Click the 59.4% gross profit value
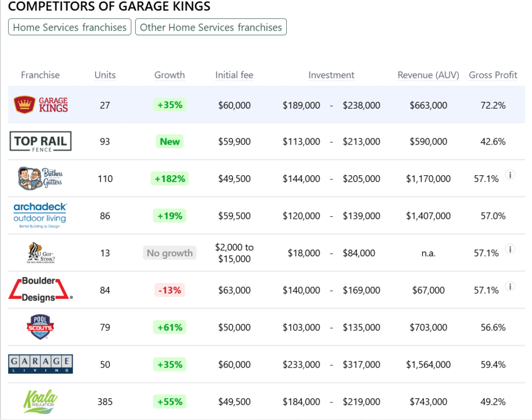 tap(493, 364)
